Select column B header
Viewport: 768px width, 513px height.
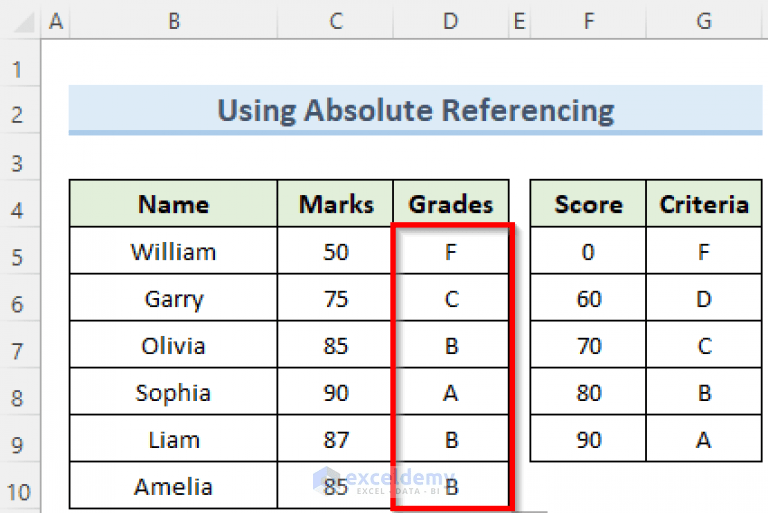(x=173, y=21)
